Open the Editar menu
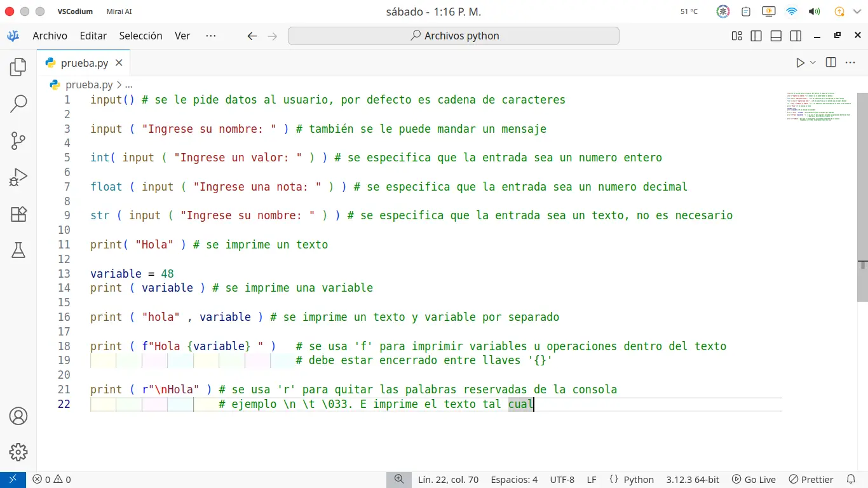Screen dimensions: 868x488 tap(93, 36)
